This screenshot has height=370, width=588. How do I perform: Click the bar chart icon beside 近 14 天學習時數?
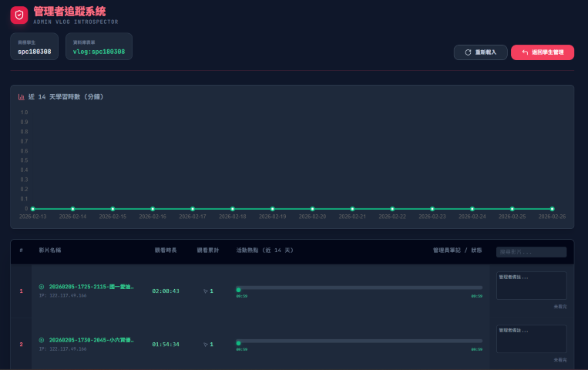(x=22, y=97)
